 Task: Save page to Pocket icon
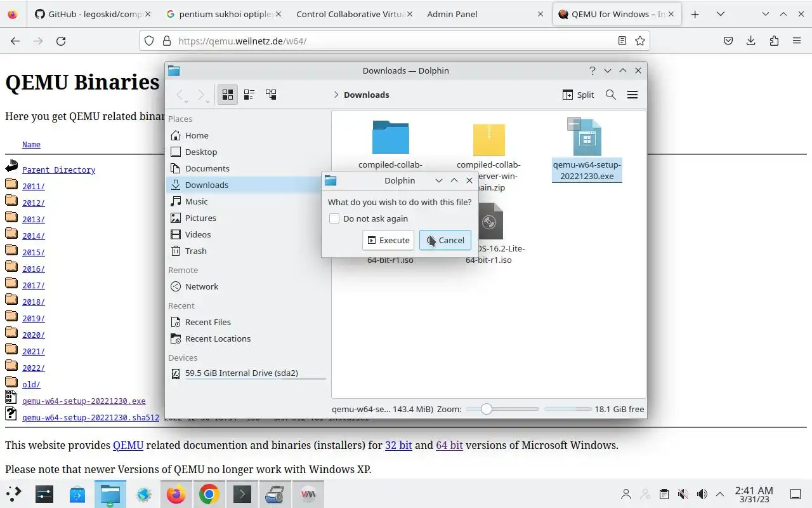click(728, 41)
